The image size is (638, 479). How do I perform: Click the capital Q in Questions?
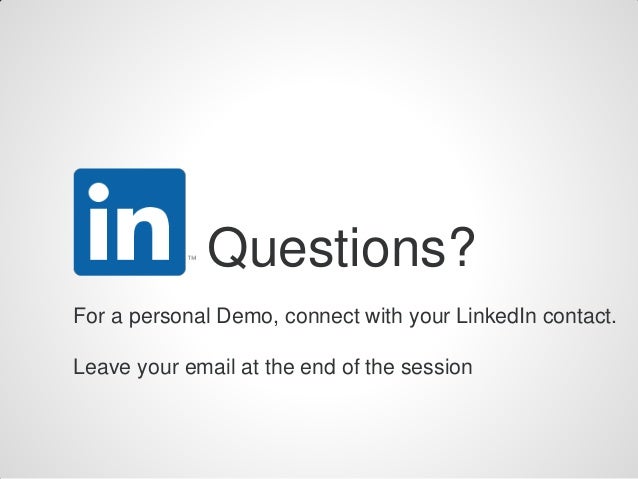(227, 247)
